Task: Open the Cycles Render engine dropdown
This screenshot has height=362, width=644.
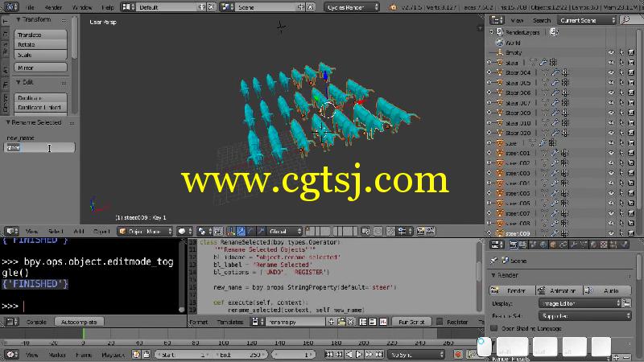Action: [352, 7]
